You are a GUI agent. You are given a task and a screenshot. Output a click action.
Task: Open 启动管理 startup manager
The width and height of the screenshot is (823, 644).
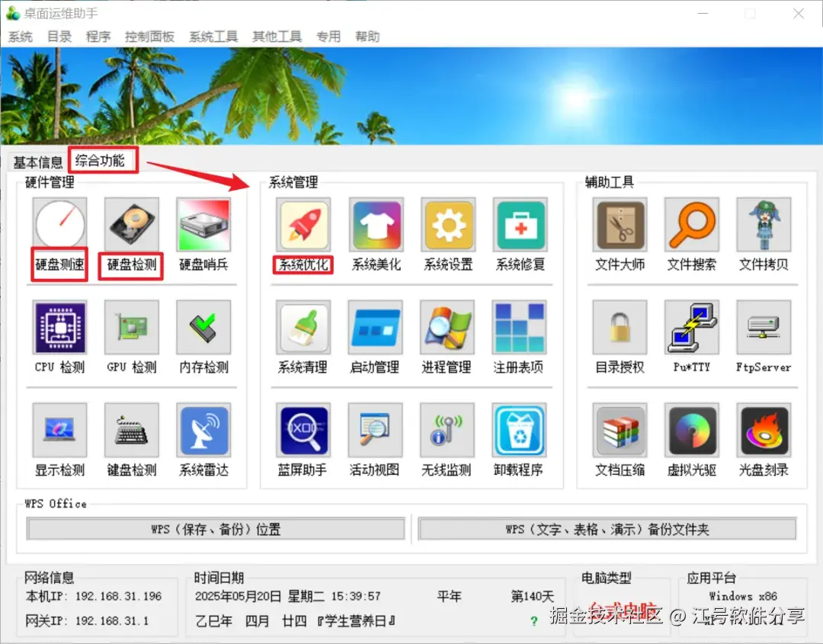click(x=375, y=329)
